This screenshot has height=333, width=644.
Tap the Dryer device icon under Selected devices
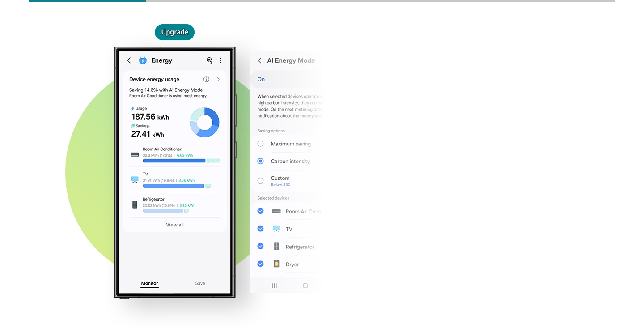pyautogui.click(x=276, y=264)
